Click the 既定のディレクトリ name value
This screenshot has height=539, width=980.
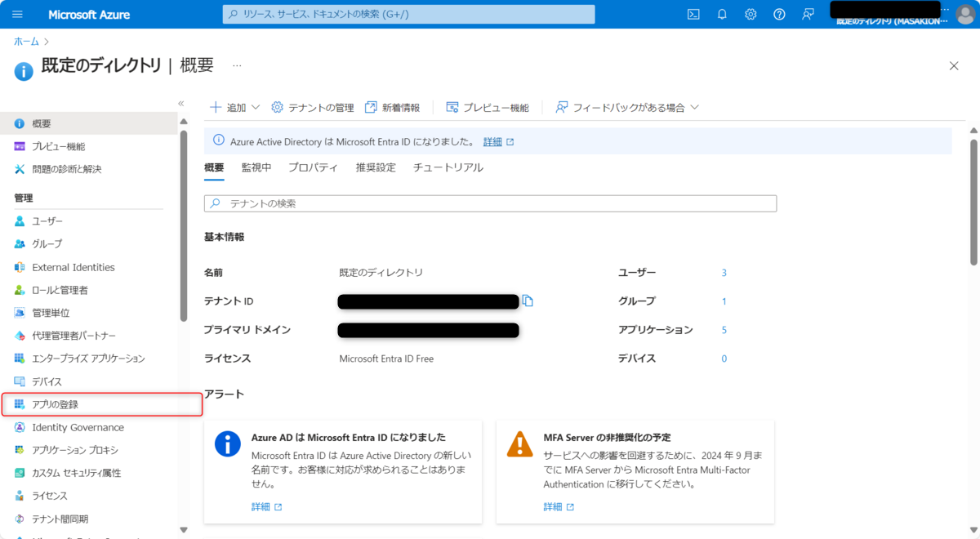tap(381, 273)
